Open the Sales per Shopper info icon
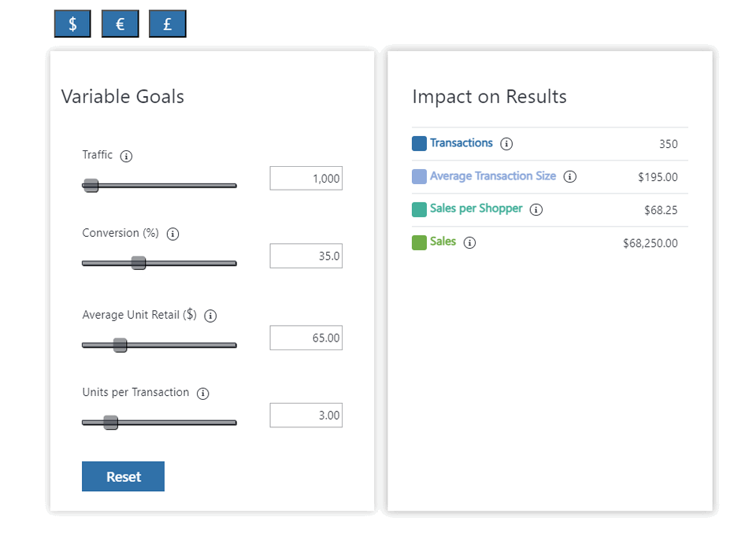 point(536,209)
